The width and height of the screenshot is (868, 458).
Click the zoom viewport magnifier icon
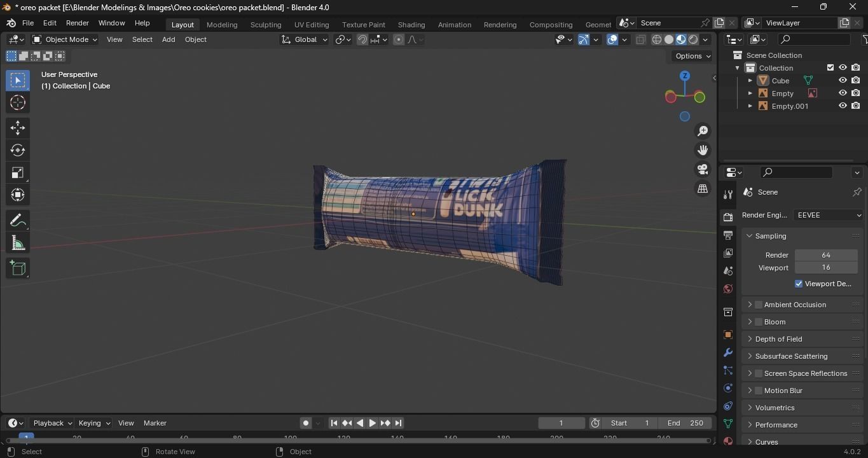click(703, 131)
